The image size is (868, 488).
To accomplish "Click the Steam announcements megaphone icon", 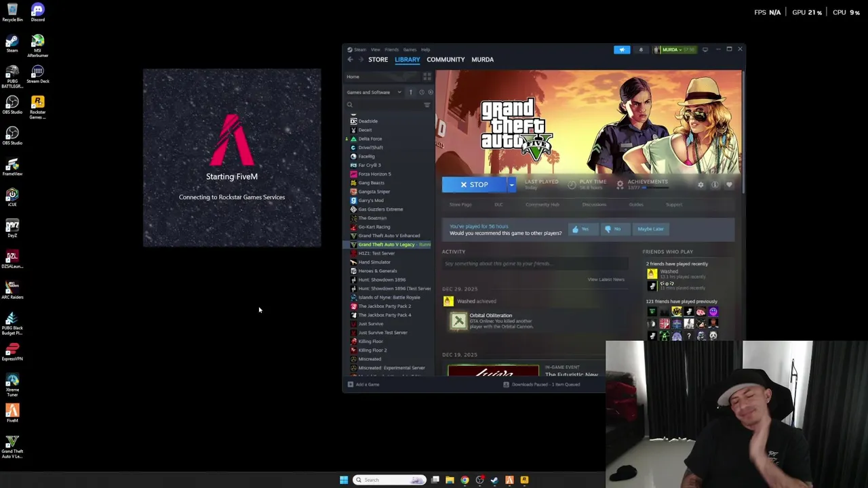I will [622, 49].
